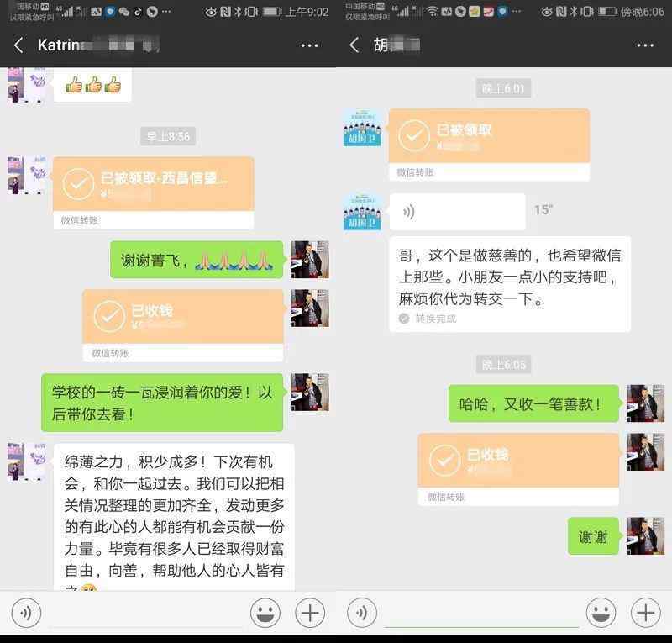Expand plus attachments panel in right chat
672x643 pixels.
tap(645, 613)
